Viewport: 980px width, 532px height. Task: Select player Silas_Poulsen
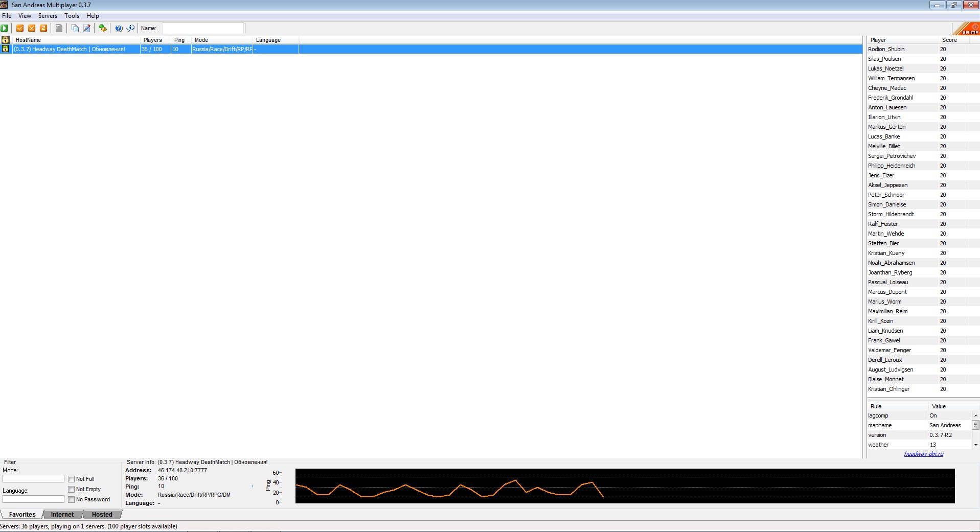point(884,59)
